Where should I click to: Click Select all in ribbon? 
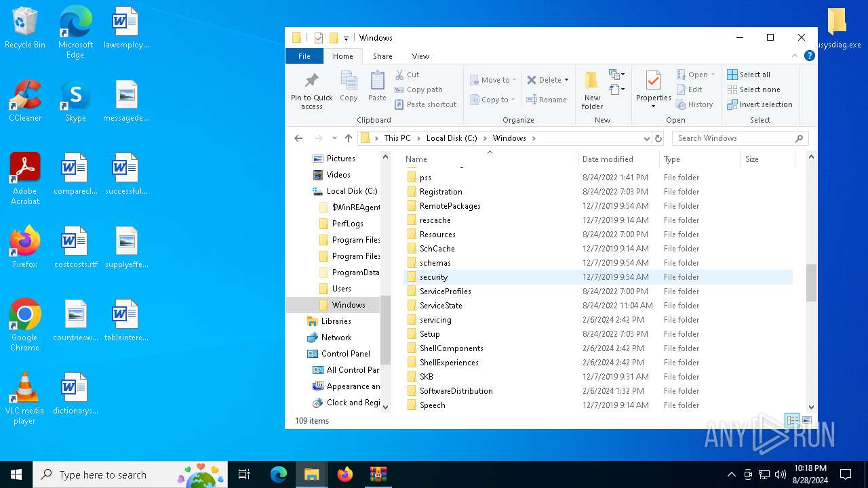pyautogui.click(x=749, y=75)
